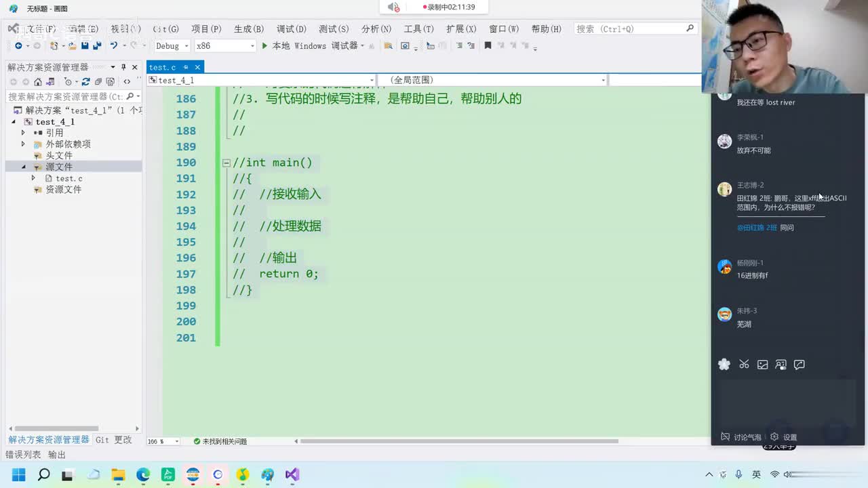Click the Undo arrow in toolbar

[x=113, y=45]
